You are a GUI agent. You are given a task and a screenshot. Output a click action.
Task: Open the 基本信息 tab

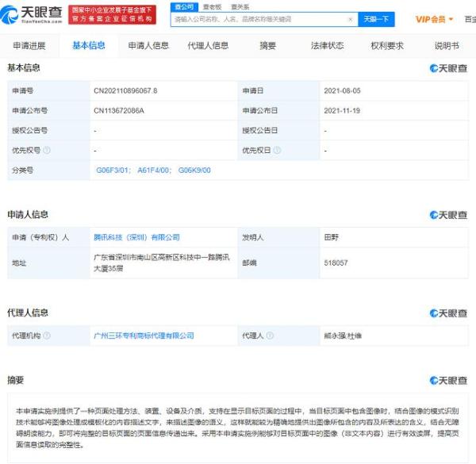click(89, 46)
